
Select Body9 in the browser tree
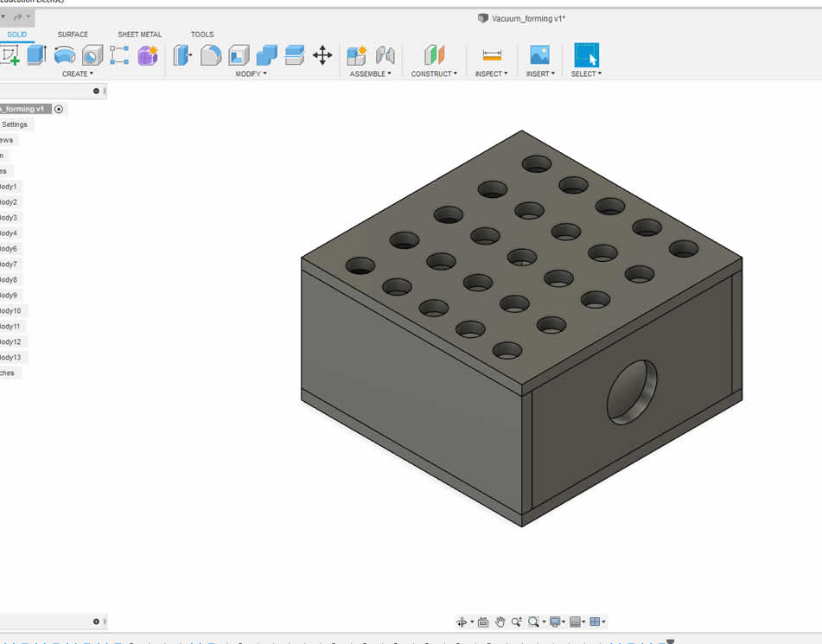(x=9, y=296)
